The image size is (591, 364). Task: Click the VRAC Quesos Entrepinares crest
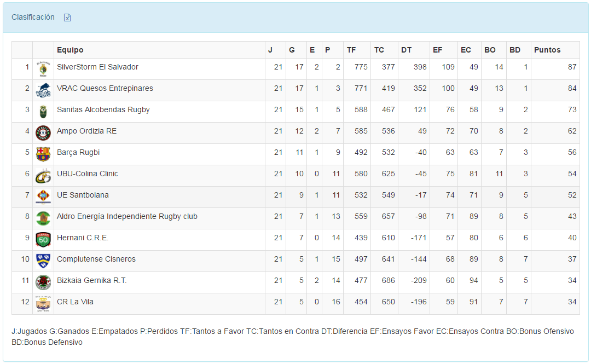coord(43,90)
